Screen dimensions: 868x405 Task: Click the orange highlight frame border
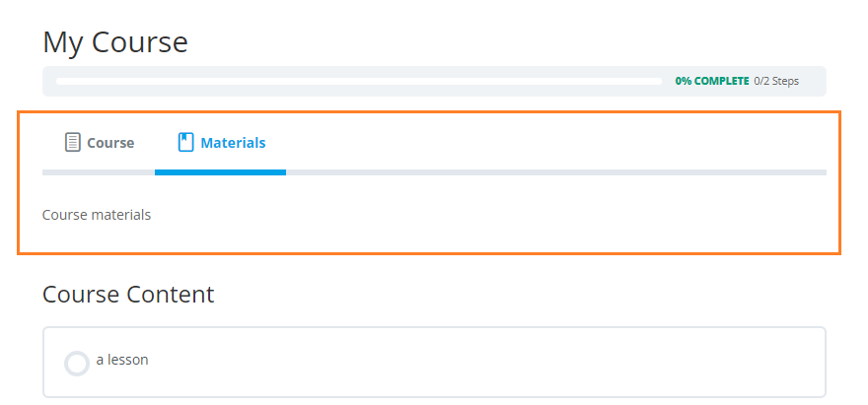tap(429, 112)
